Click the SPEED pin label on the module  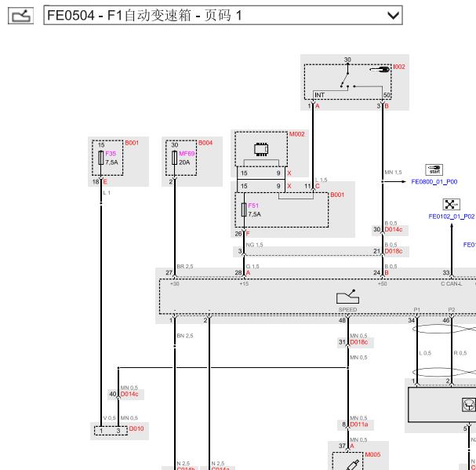[348, 310]
